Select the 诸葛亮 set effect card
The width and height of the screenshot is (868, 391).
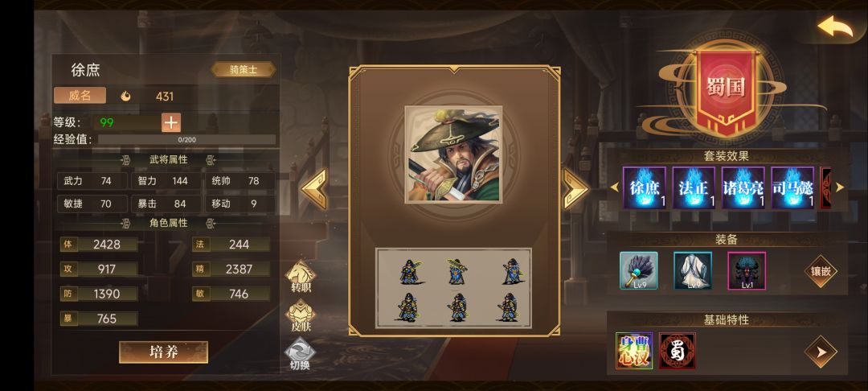743,187
